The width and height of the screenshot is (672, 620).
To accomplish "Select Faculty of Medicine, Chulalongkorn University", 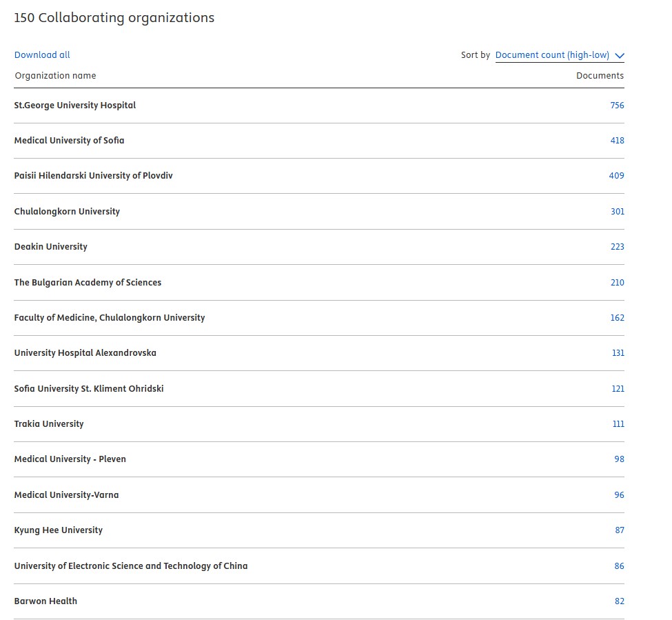I will pos(110,318).
